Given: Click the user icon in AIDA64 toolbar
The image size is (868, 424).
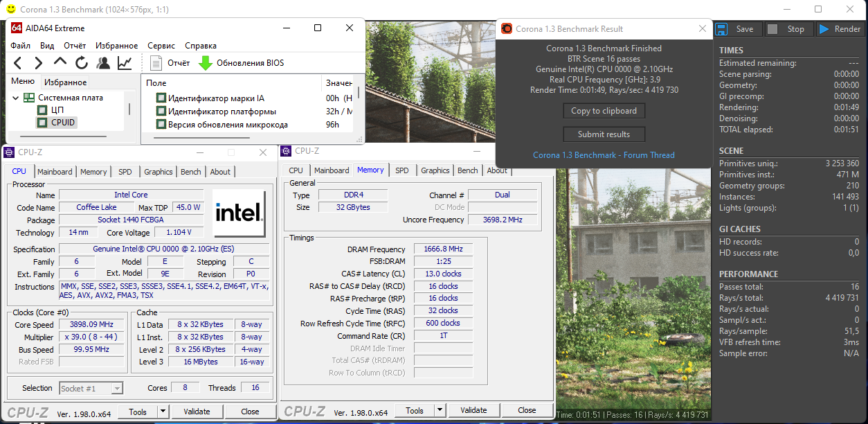Looking at the screenshot, I should [103, 63].
